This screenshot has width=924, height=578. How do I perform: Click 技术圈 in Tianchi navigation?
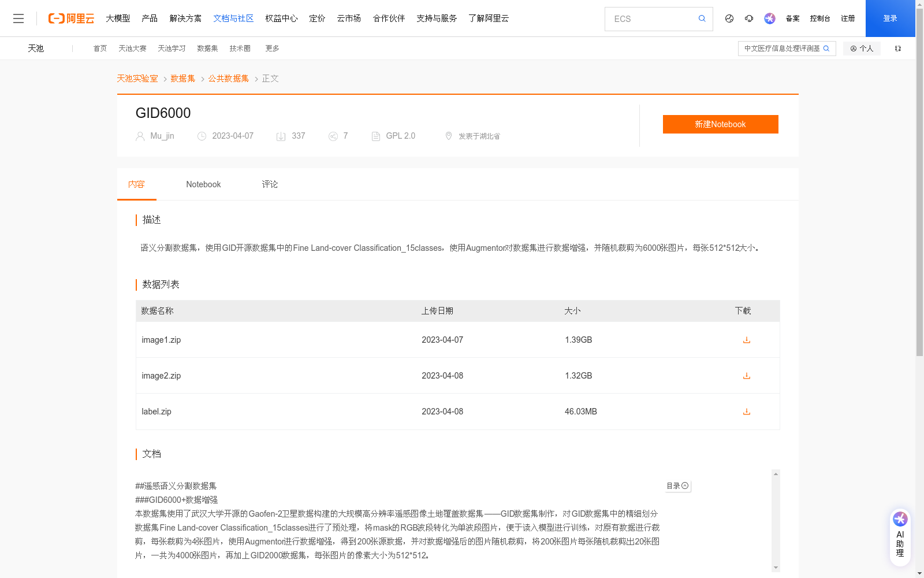pyautogui.click(x=240, y=49)
